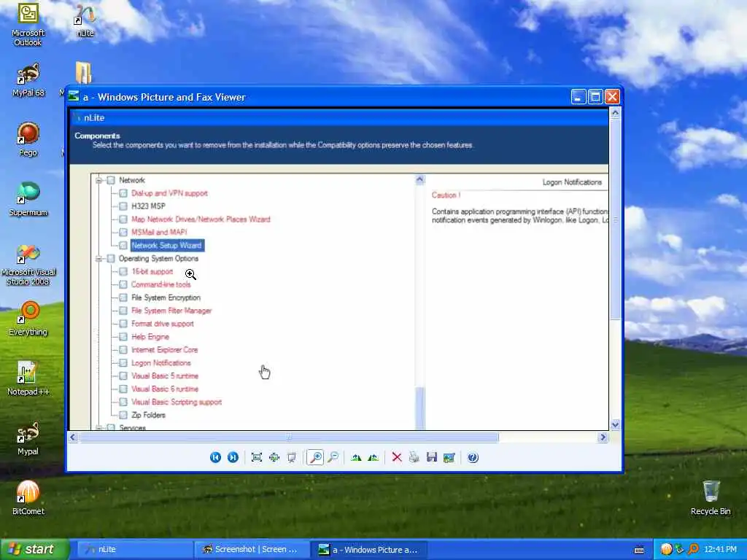Launch Supermium from the desktop

pyautogui.click(x=28, y=199)
